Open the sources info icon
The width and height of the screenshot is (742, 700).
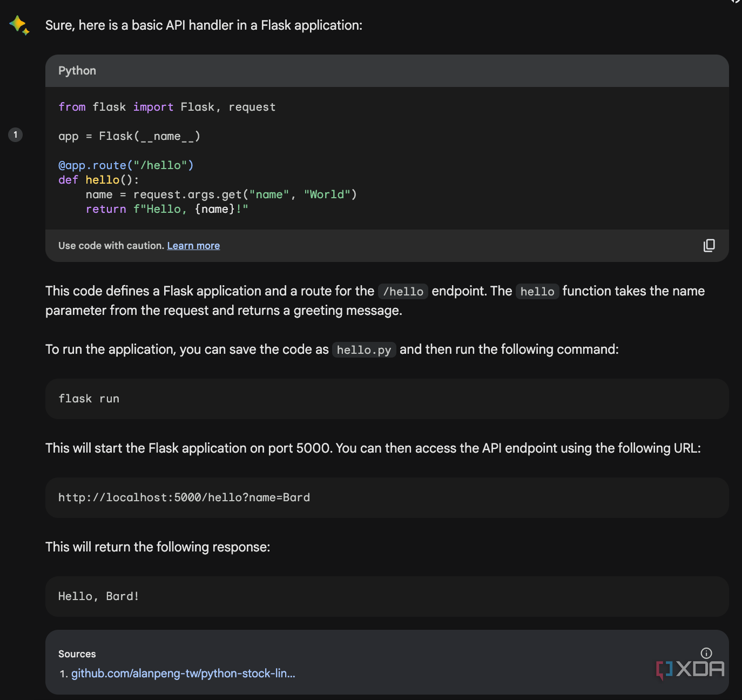click(x=706, y=653)
